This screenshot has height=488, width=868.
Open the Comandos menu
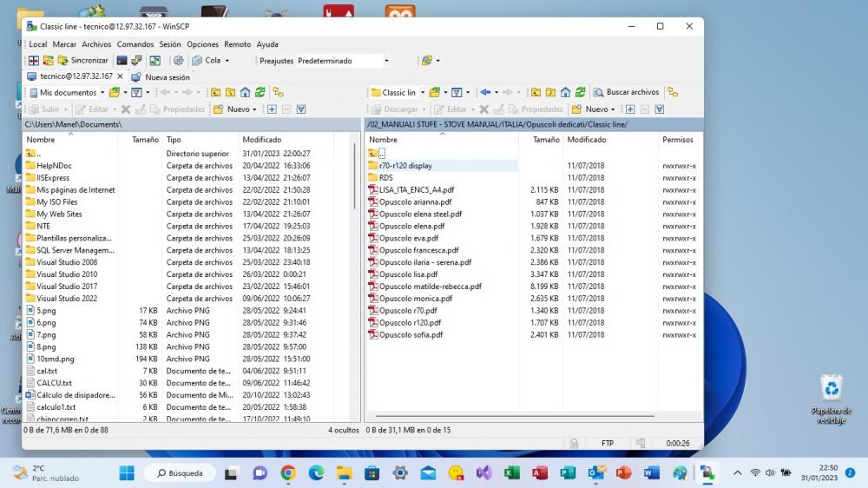[x=135, y=44]
